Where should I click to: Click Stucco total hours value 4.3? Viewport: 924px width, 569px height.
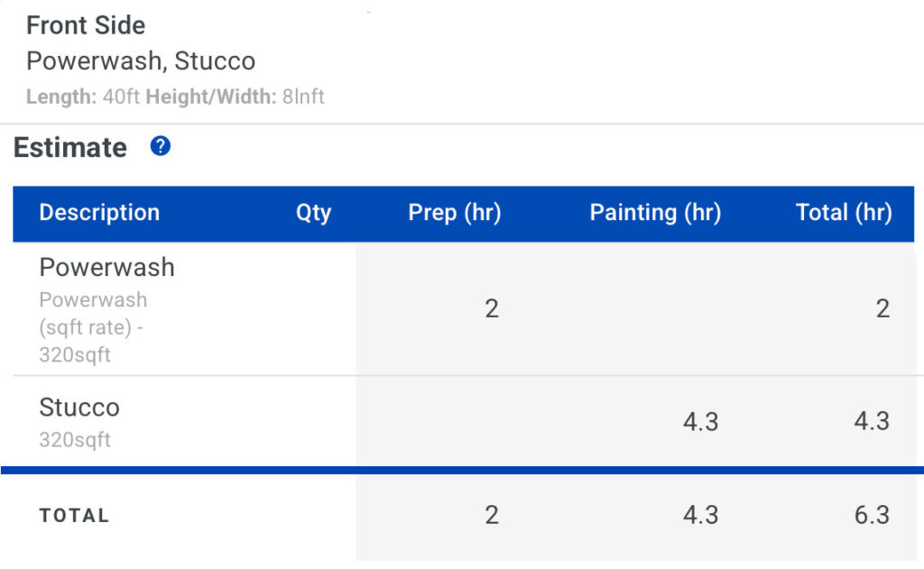tap(873, 421)
